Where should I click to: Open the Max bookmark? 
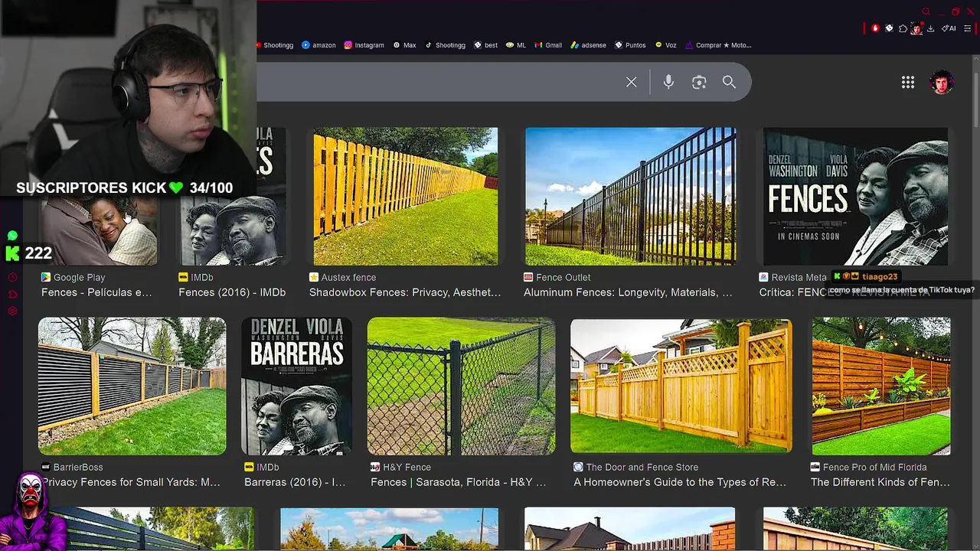coord(404,45)
